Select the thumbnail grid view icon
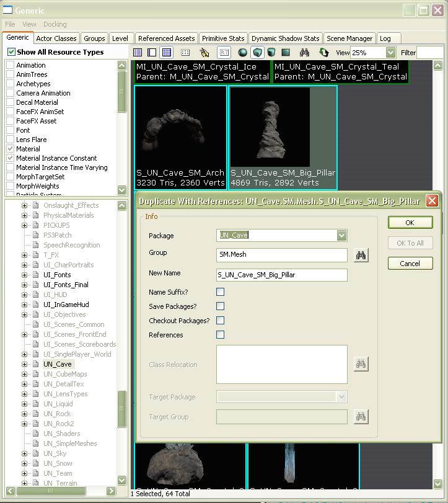The image size is (448, 503). pyautogui.click(x=167, y=53)
